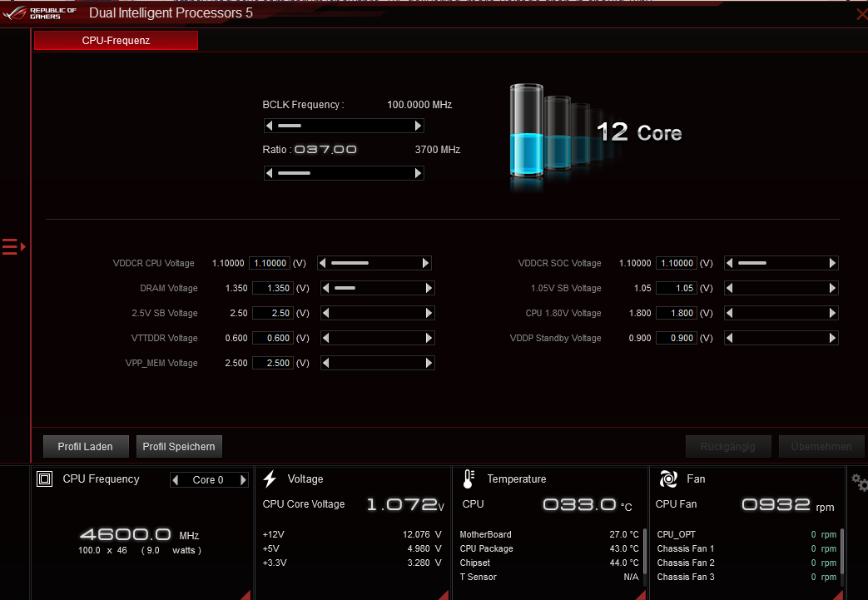Open monitoring settings gear icon

coord(860,483)
